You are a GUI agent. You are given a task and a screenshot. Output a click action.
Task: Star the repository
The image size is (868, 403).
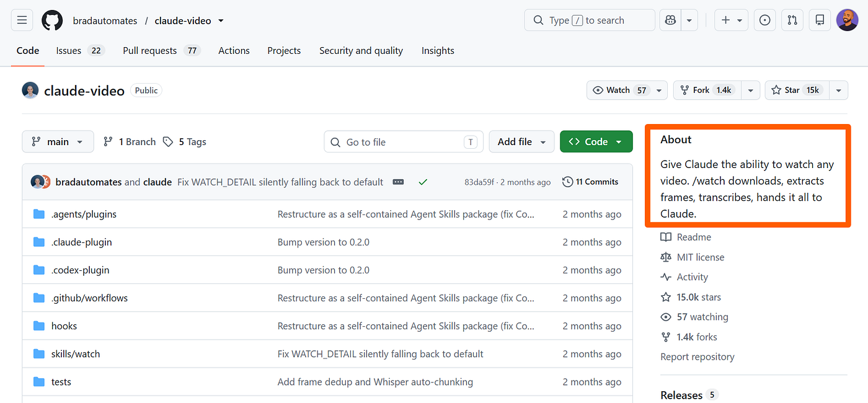(x=796, y=91)
